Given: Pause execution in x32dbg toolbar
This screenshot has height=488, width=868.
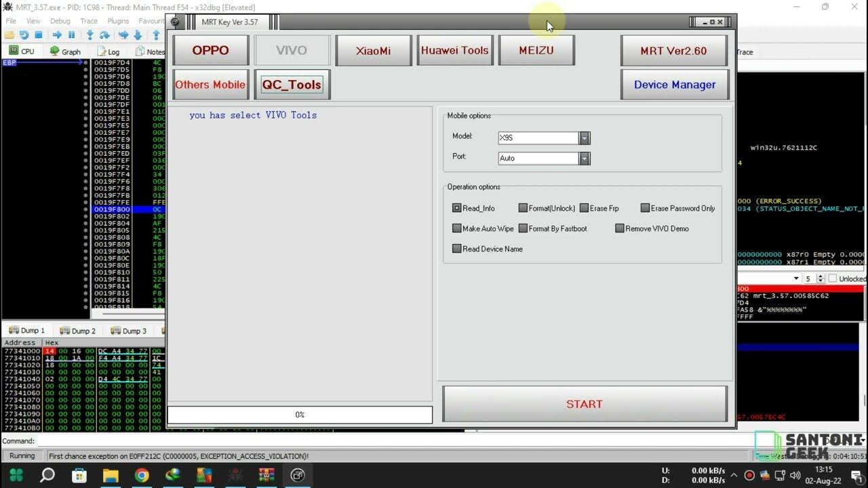Looking at the screenshot, I should pos(71,35).
